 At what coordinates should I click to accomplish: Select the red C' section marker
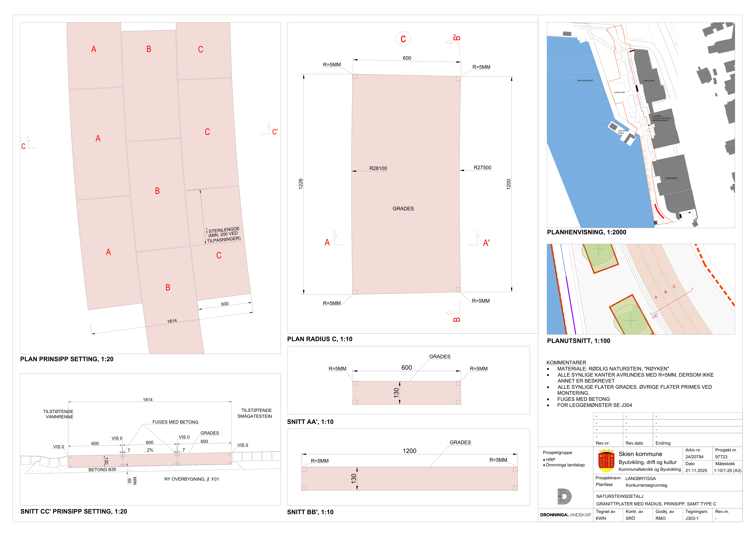click(x=275, y=132)
